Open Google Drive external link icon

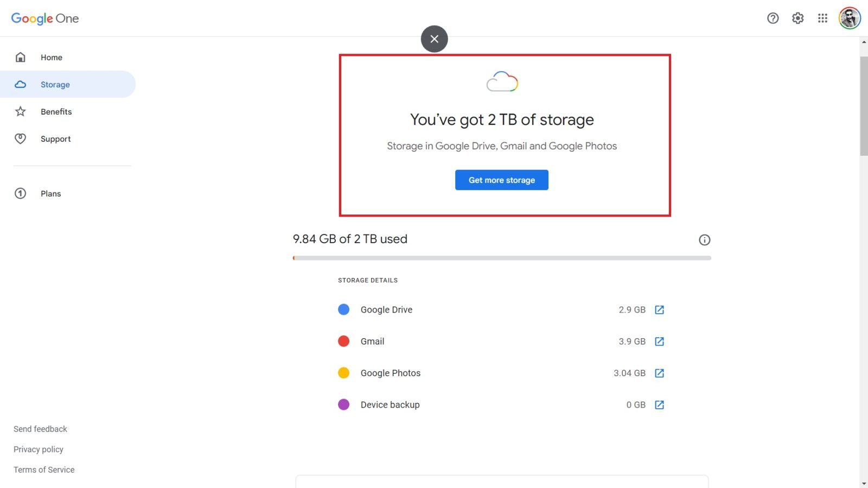point(659,310)
